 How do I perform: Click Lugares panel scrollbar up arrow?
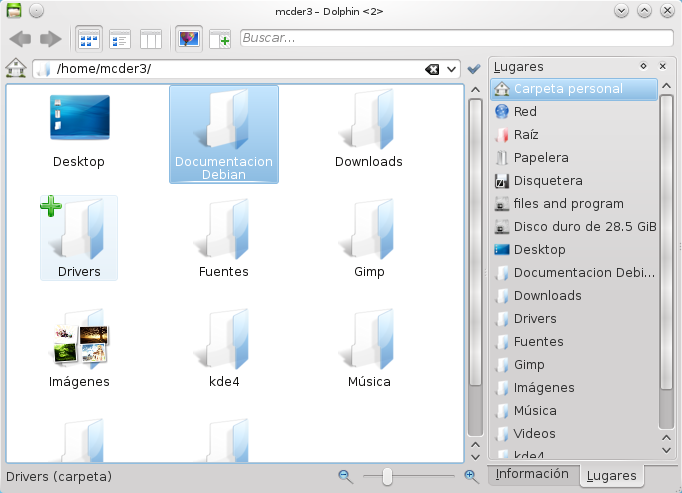pyautogui.click(x=666, y=86)
